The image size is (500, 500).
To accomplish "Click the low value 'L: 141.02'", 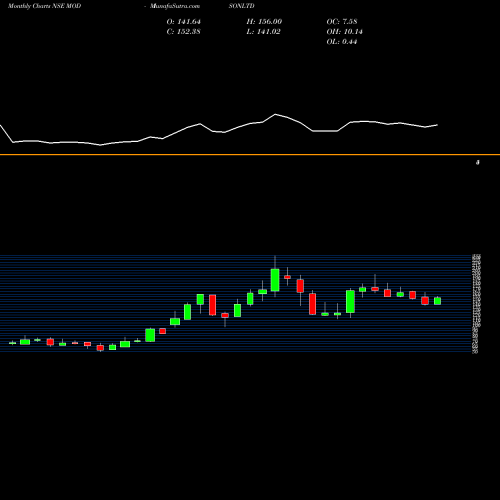I will [263, 31].
